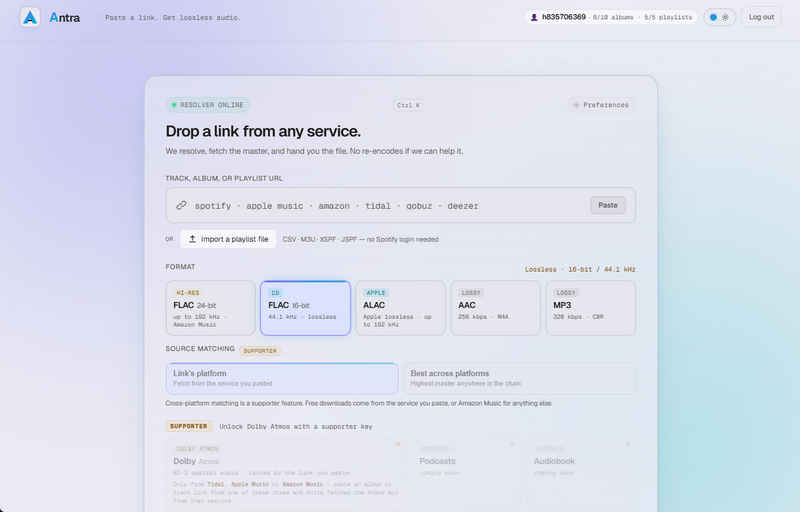The image size is (800, 512).
Task: Click 'Unlock Dolby Atmos with a supporter key'
Action: tap(295, 427)
